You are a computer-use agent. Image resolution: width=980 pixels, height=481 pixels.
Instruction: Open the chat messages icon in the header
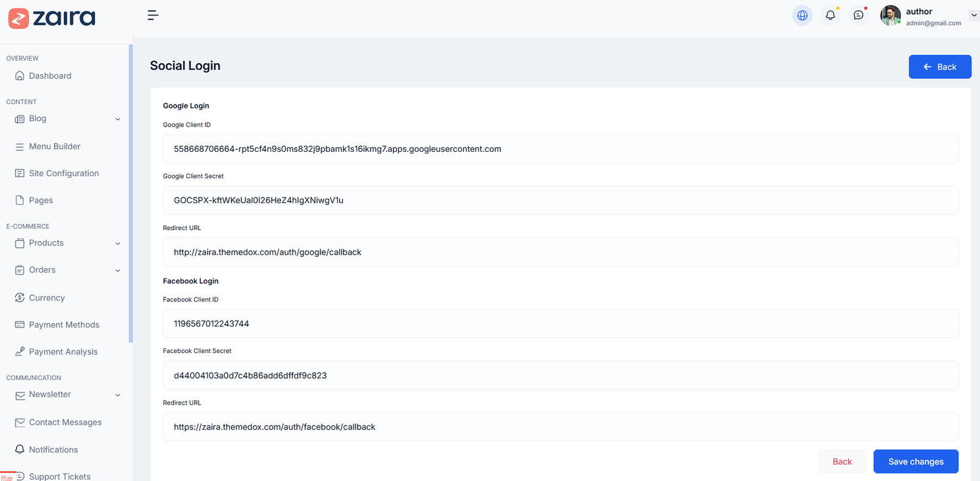(x=858, y=15)
